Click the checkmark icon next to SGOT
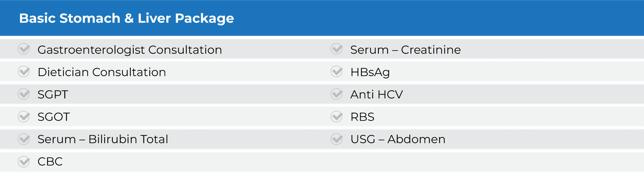Image resolution: width=644 pixels, height=191 pixels. [24, 117]
